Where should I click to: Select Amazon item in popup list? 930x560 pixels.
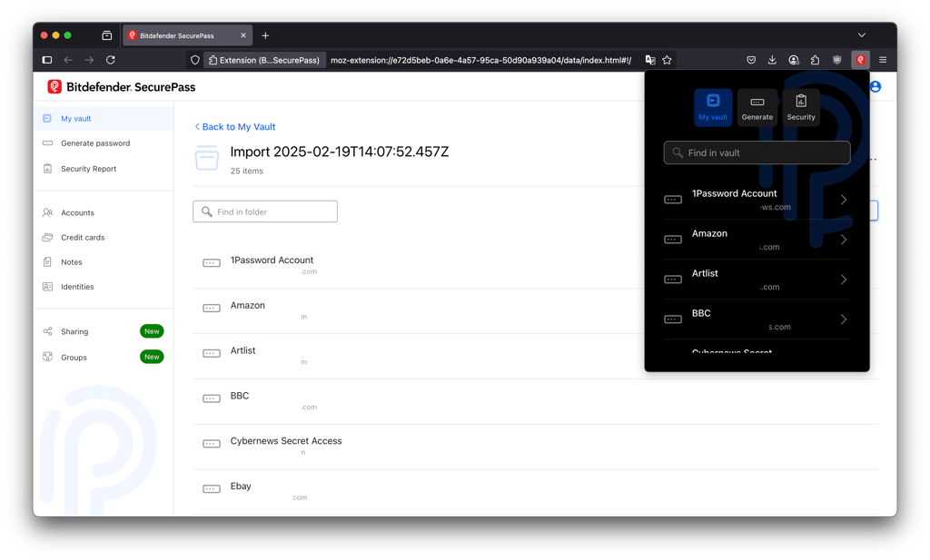(x=757, y=240)
